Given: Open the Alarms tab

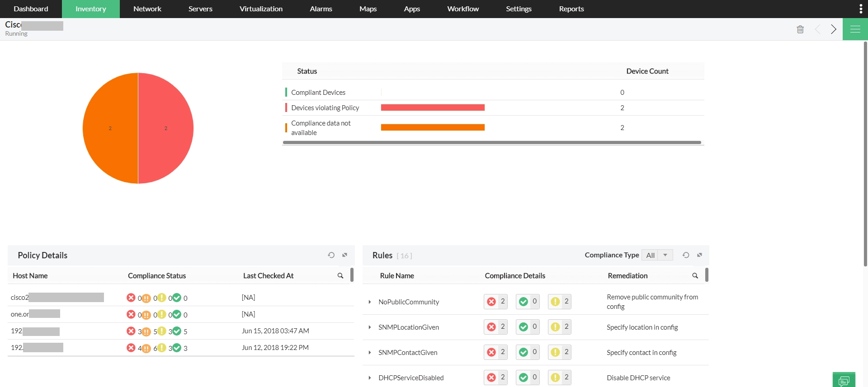Looking at the screenshot, I should (x=321, y=9).
